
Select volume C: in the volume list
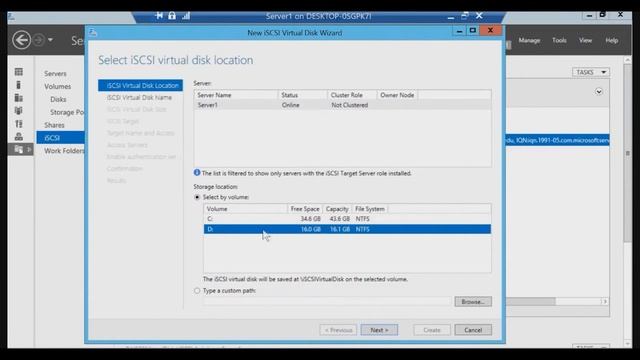(x=347, y=219)
